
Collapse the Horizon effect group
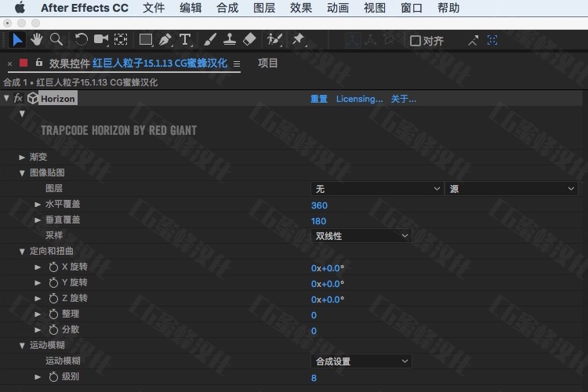[6, 98]
